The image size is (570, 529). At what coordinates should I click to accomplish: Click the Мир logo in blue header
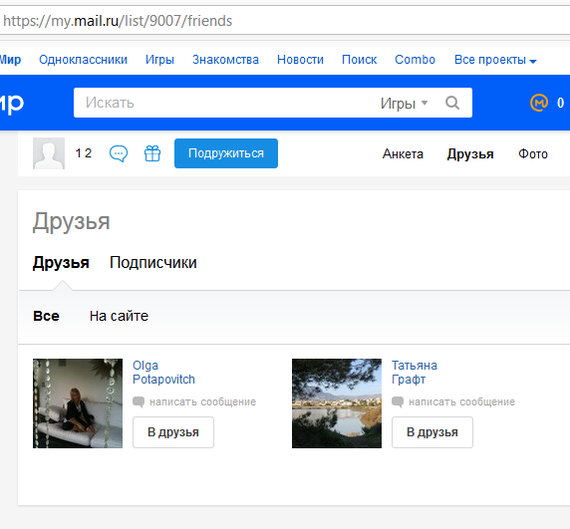pos(12,103)
